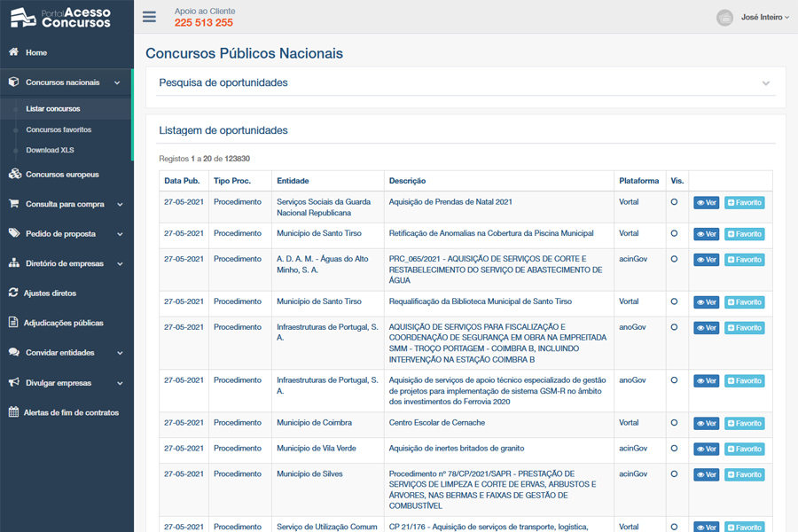Open Alertas de fim de contratos item

click(71, 412)
